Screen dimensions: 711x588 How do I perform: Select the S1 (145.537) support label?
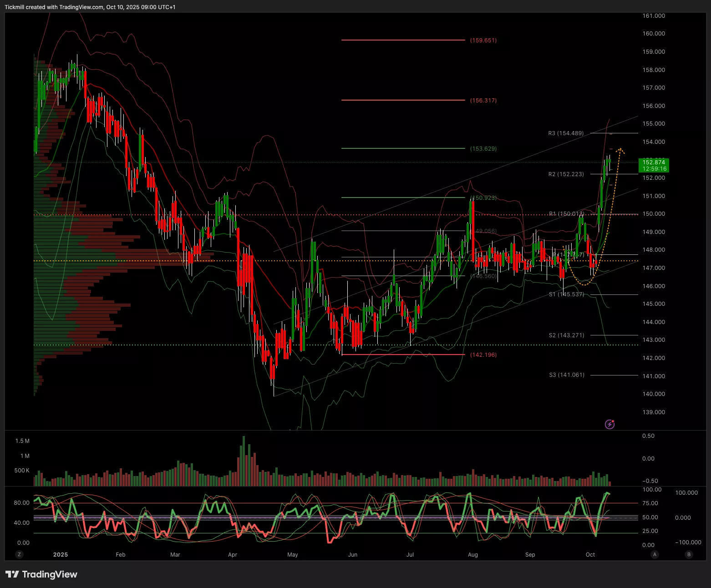[566, 294]
